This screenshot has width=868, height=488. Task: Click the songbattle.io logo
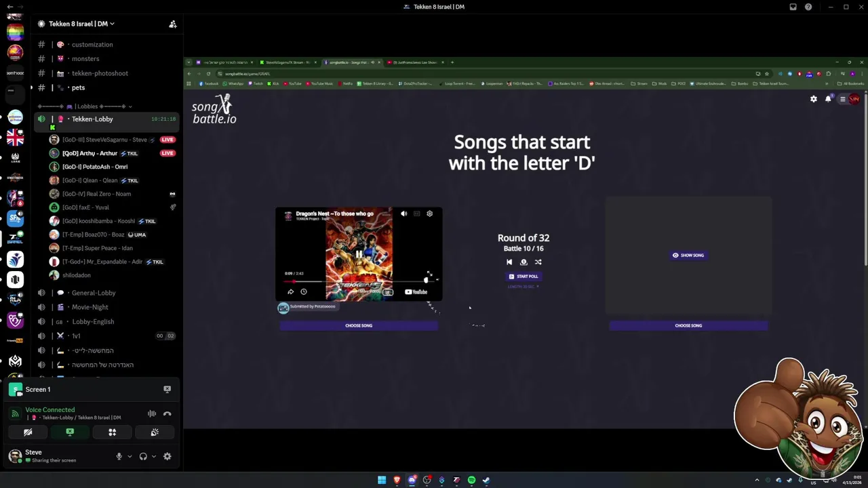[x=214, y=110]
